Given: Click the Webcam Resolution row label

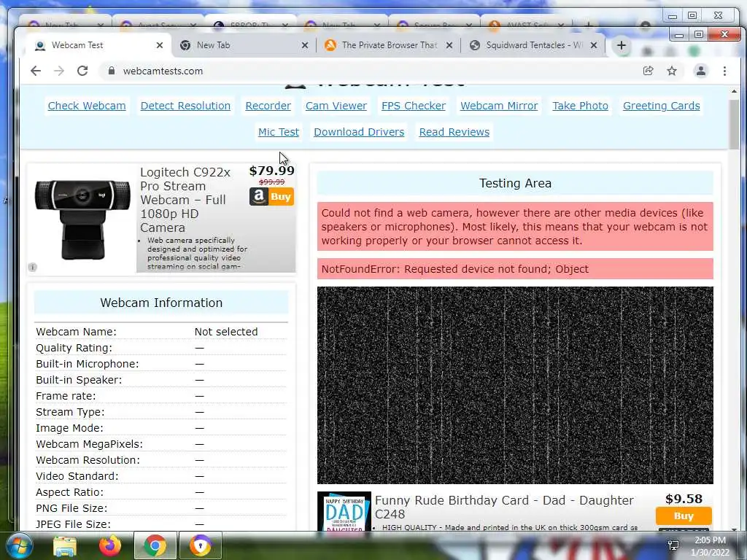Looking at the screenshot, I should (88, 461).
